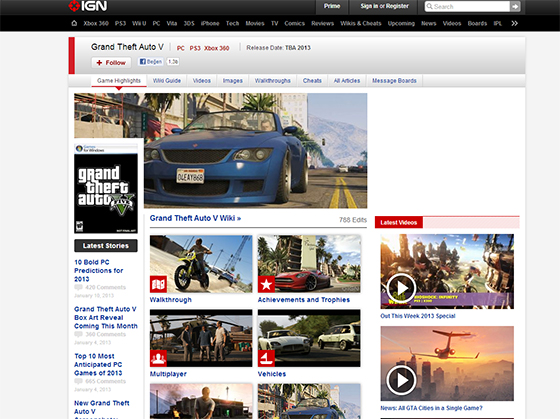
Task: Switch to the All Articles tab
Action: point(347,81)
